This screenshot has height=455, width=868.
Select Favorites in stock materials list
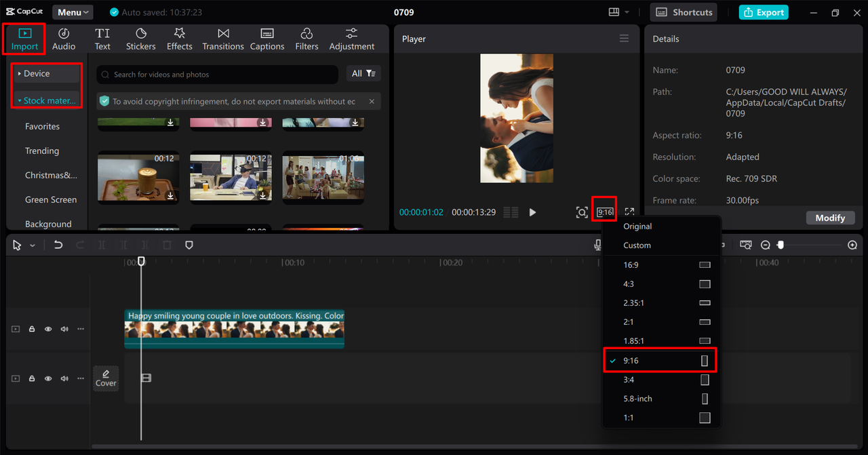coord(42,126)
